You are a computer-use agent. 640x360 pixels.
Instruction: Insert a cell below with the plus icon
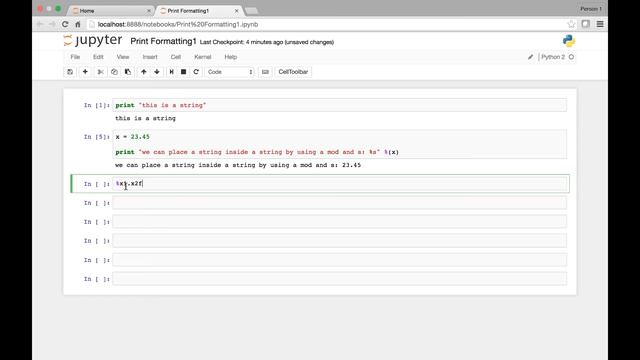click(85, 72)
